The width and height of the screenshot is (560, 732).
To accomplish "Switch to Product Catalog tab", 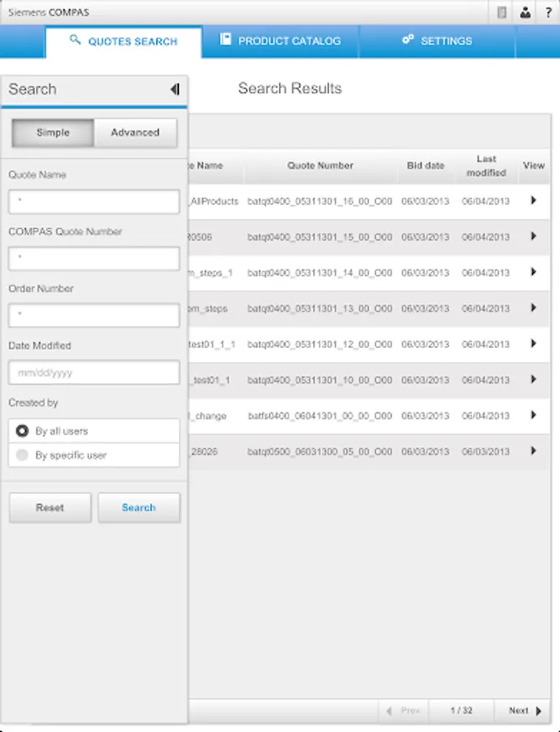I will point(280,41).
